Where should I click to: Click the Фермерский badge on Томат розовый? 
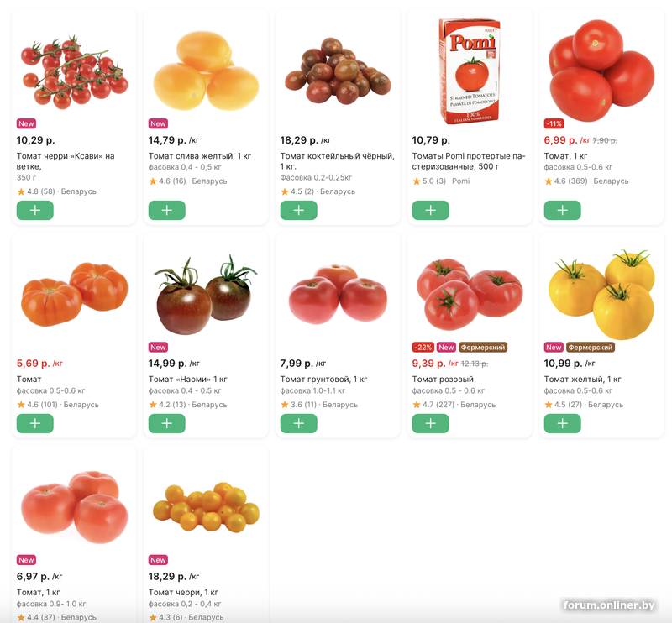pyautogui.click(x=483, y=347)
